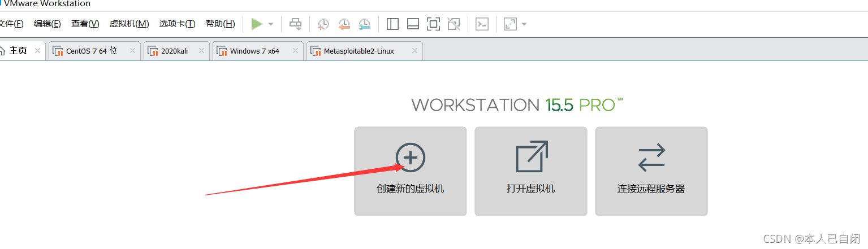Open the 帮助(H) menu
Viewport: 868px width, 249px height.
220,24
